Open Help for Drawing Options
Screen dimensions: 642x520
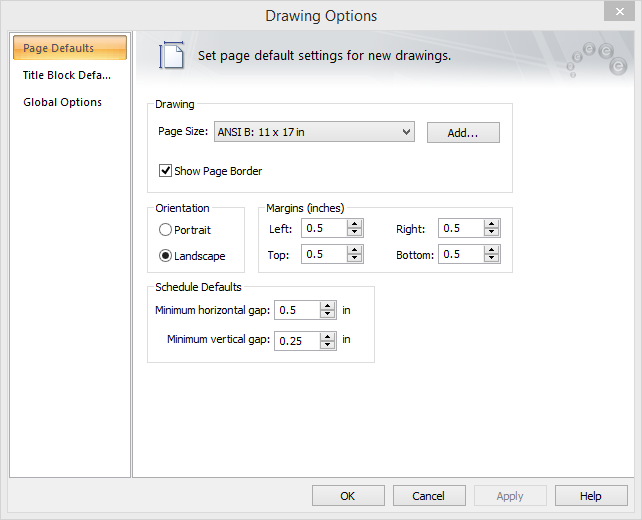point(591,496)
